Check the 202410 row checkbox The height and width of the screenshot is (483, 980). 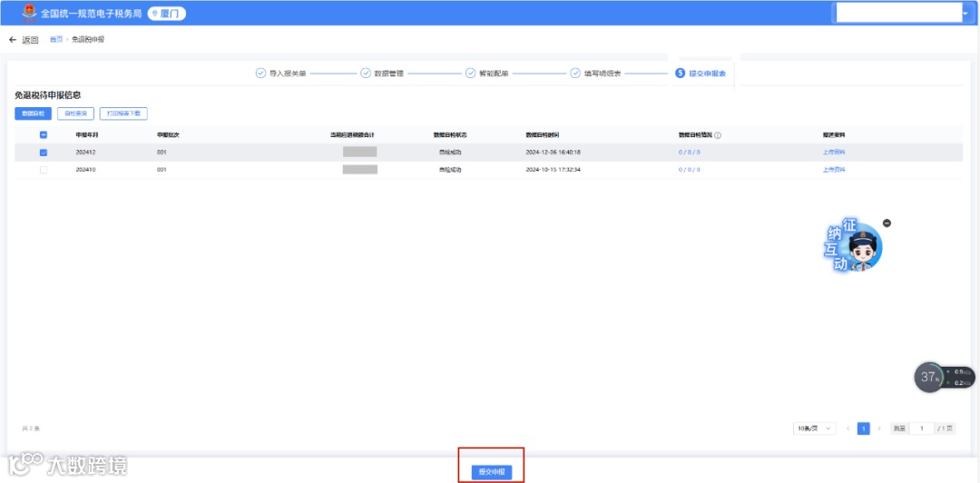coord(44,170)
